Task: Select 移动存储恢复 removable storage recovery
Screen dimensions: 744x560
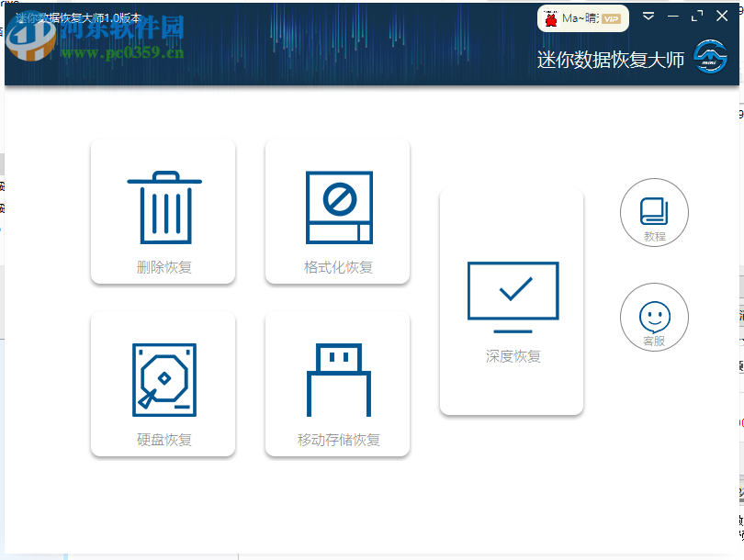Action: 336,382
